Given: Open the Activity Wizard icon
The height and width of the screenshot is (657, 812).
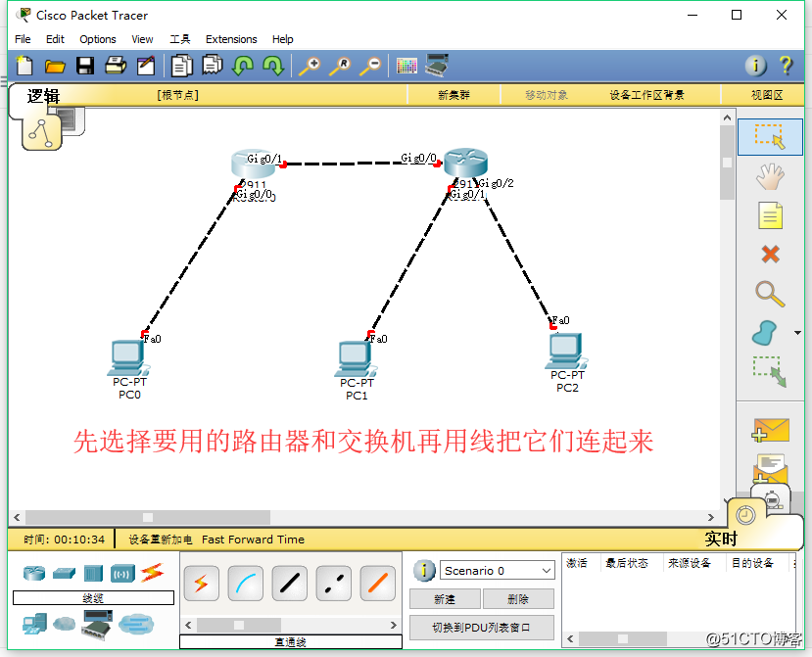Looking at the screenshot, I should (146, 66).
